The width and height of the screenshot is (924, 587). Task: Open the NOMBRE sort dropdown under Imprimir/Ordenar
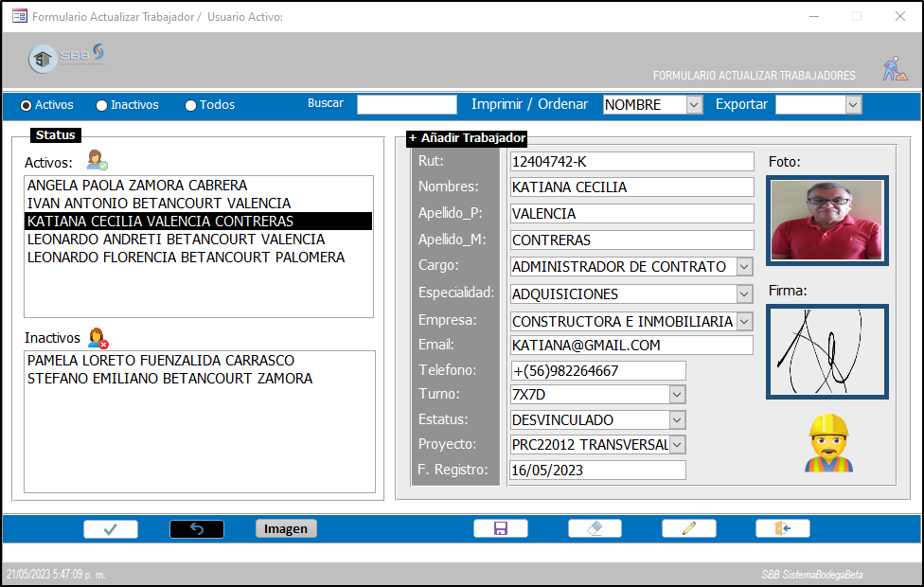pyautogui.click(x=694, y=105)
